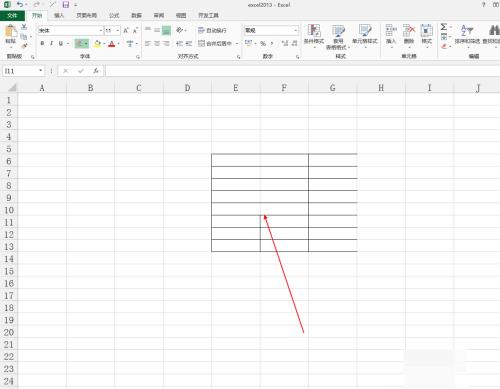Switch to the Data (数据) tab
Image resolution: width=500 pixels, height=389 pixels.
click(136, 15)
